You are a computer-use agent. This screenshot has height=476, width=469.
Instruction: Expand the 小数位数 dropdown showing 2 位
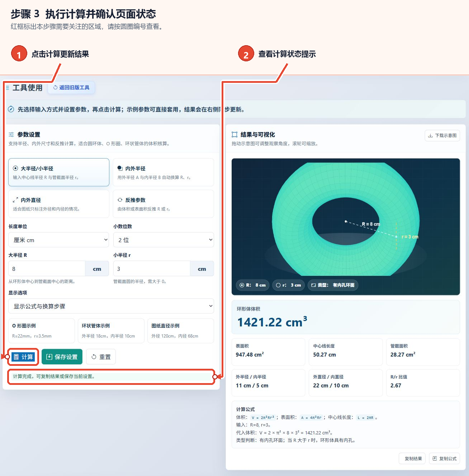click(x=164, y=240)
